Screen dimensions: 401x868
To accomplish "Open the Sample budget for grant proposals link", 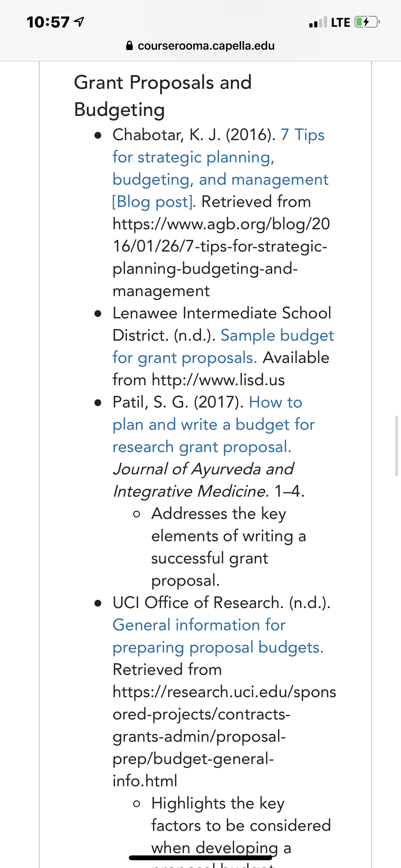I will coord(223,346).
